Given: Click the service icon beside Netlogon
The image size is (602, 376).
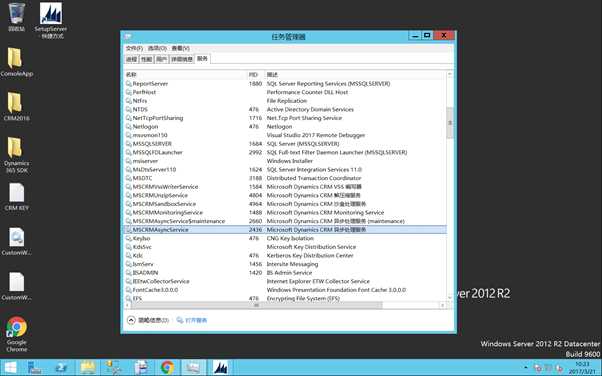Looking at the screenshot, I should pyautogui.click(x=129, y=126).
